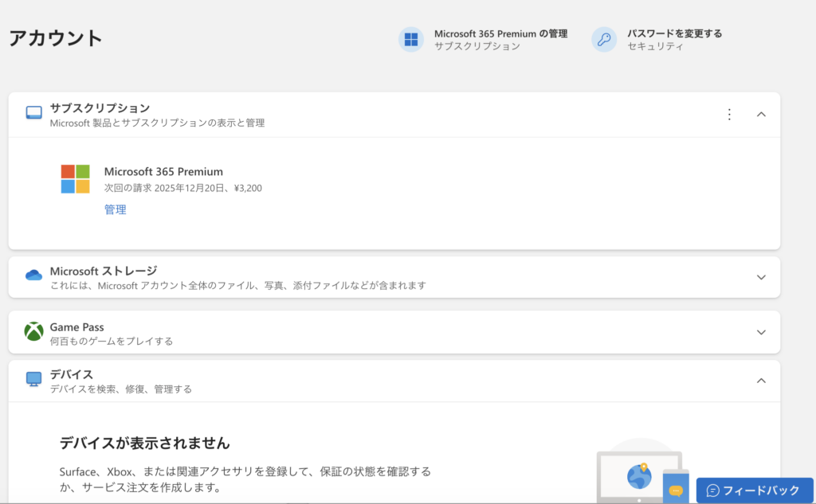Click the devices illustration image
This screenshot has width=816, height=504.
pyautogui.click(x=641, y=474)
